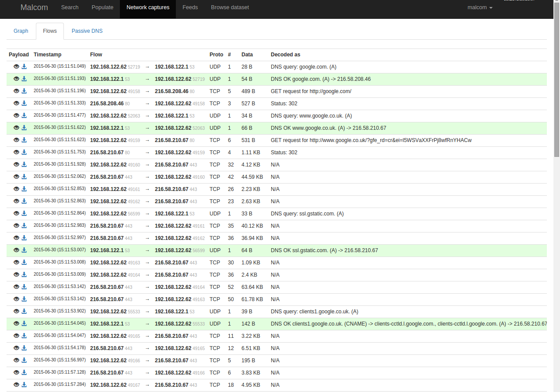Click timestamp 2015-06-30 (15:11:53.902)
560x392 pixels.
[x=59, y=311]
